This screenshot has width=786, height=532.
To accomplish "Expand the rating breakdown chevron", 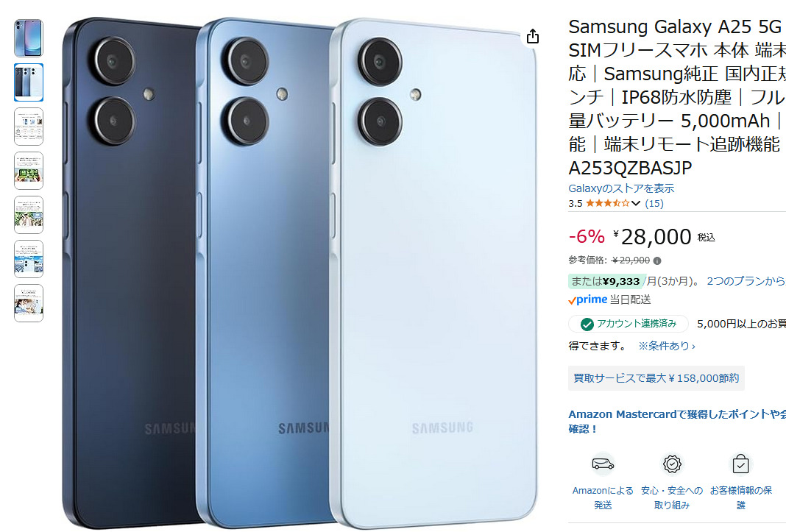I will pyautogui.click(x=636, y=203).
